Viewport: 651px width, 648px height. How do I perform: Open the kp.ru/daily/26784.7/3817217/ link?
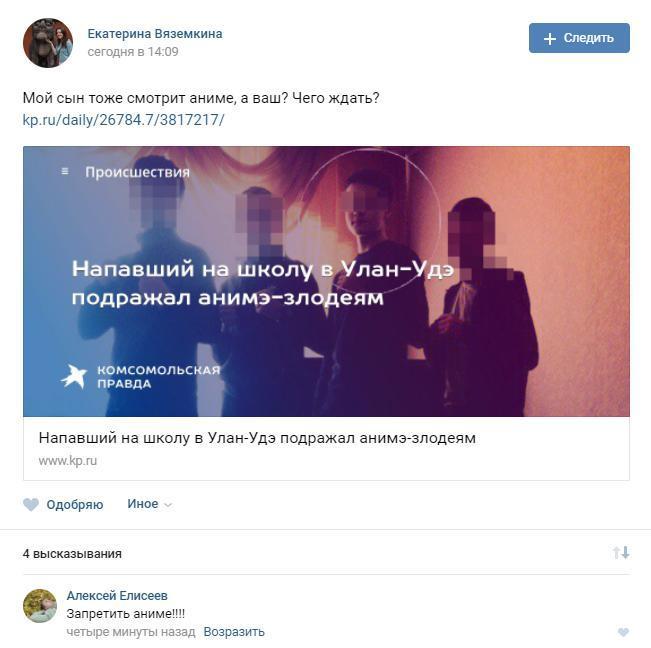click(x=123, y=120)
